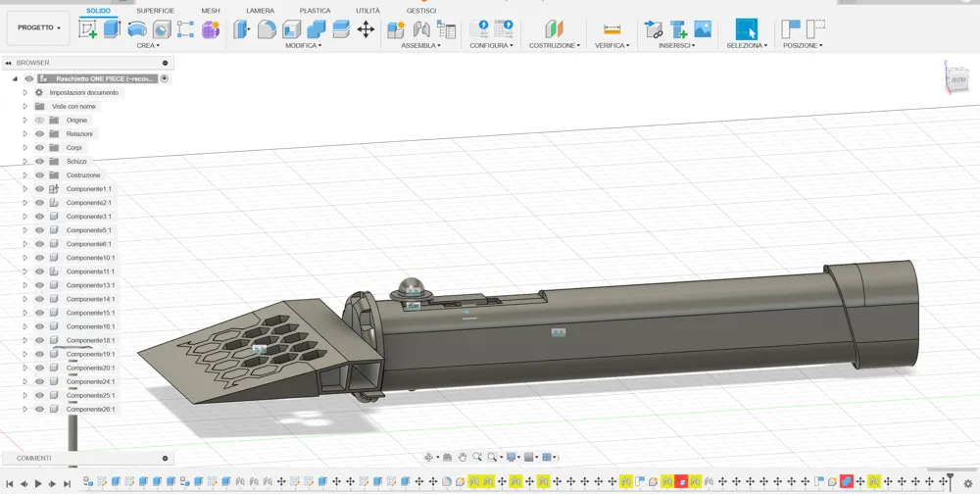
Task: Select the Offset Face tool
Action: (341, 28)
